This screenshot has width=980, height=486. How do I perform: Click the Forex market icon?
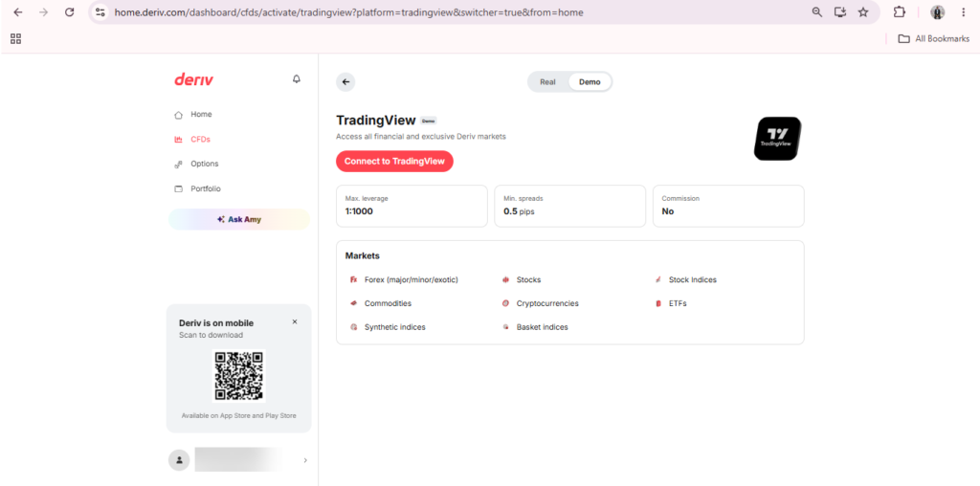[x=353, y=280]
